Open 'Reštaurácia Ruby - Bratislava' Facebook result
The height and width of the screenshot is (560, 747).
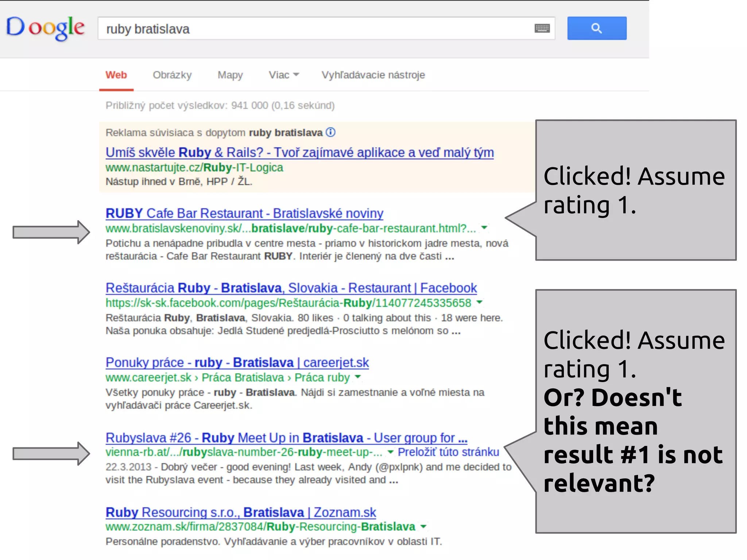[x=291, y=288]
